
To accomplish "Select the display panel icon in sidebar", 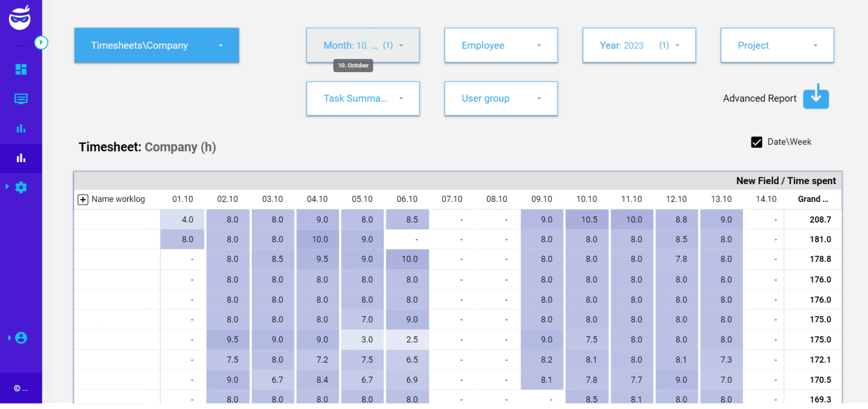I will coord(21,98).
